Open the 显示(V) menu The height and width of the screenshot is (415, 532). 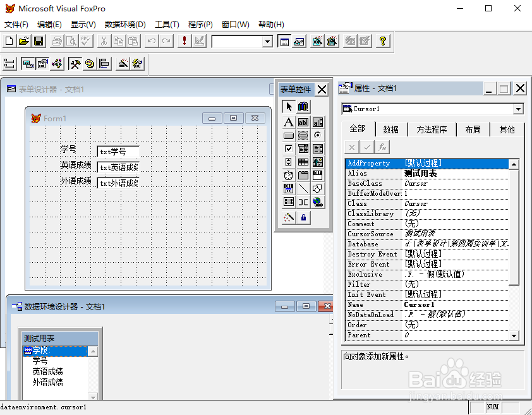click(x=83, y=25)
